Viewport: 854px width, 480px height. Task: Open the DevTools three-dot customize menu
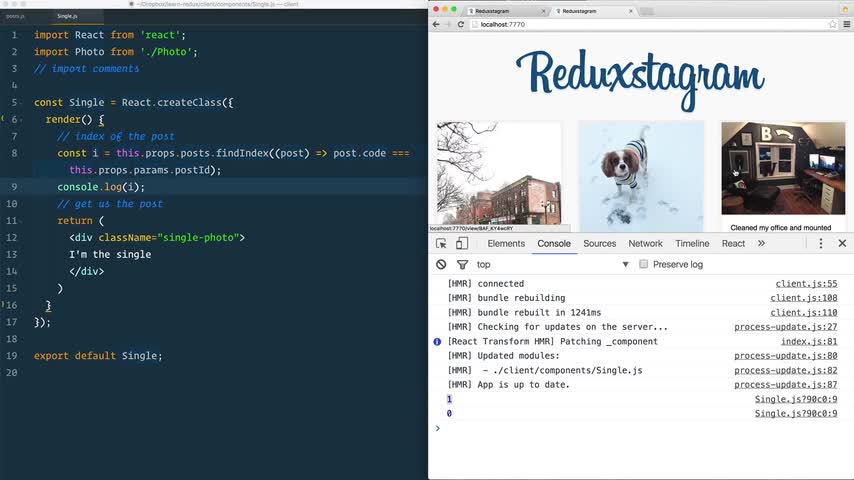(x=821, y=244)
